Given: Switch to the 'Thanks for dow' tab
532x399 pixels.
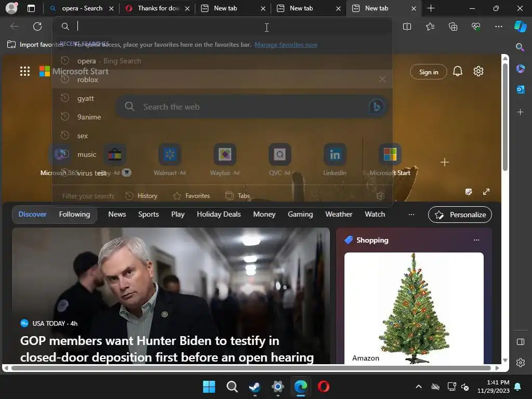Looking at the screenshot, I should point(157,8).
